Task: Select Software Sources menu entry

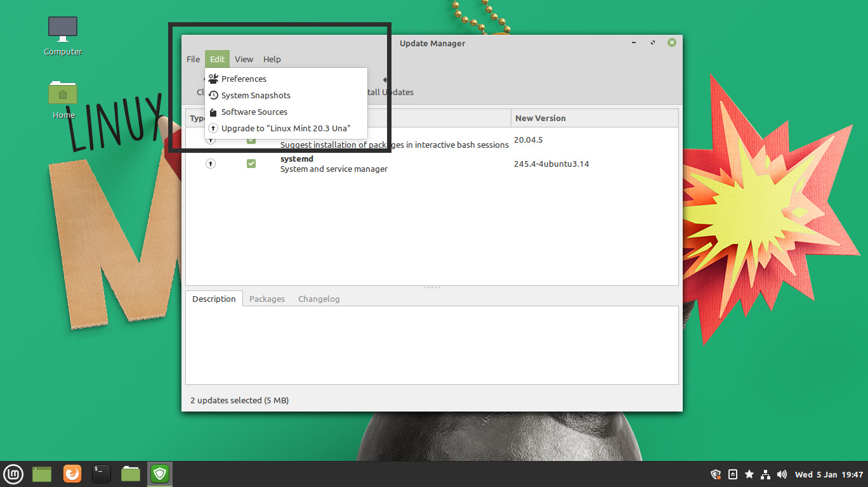Action: [286, 112]
